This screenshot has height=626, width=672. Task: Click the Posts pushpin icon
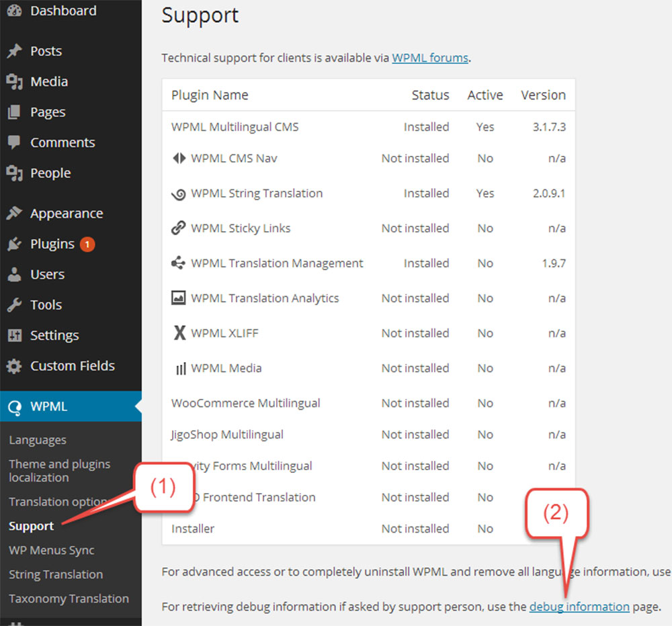click(14, 51)
